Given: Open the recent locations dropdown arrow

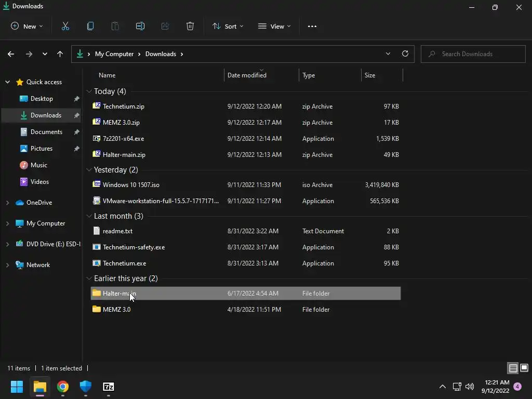Looking at the screenshot, I should (x=45, y=54).
